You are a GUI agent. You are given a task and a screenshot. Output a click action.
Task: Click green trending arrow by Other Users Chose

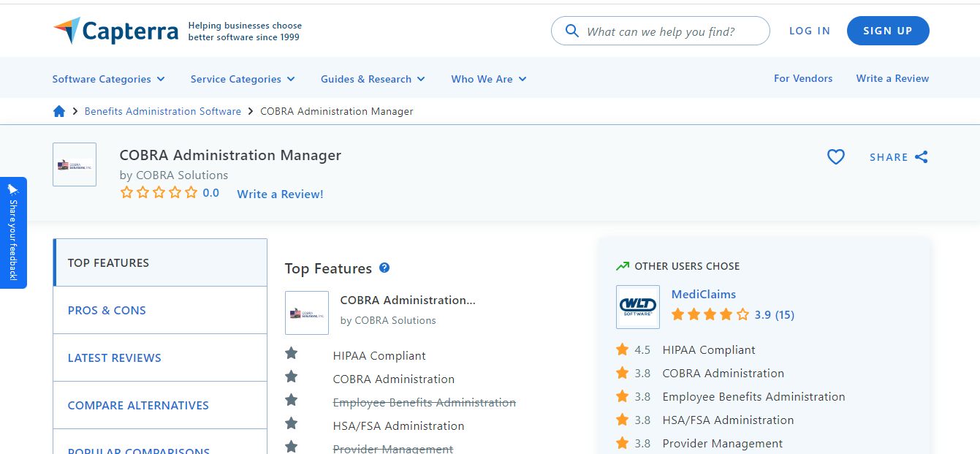(x=622, y=266)
